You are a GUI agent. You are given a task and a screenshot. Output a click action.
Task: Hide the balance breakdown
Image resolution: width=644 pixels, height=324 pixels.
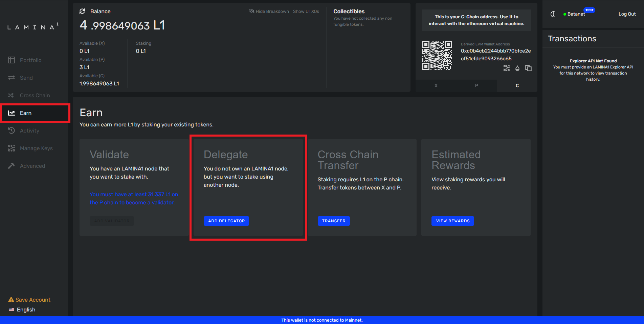point(269,12)
